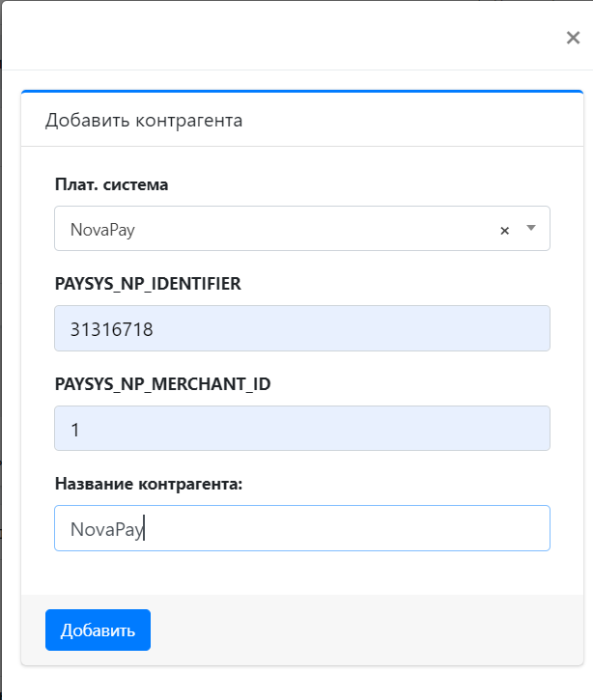
Task: Click the 31316718 value in identifier field
Action: click(112, 329)
